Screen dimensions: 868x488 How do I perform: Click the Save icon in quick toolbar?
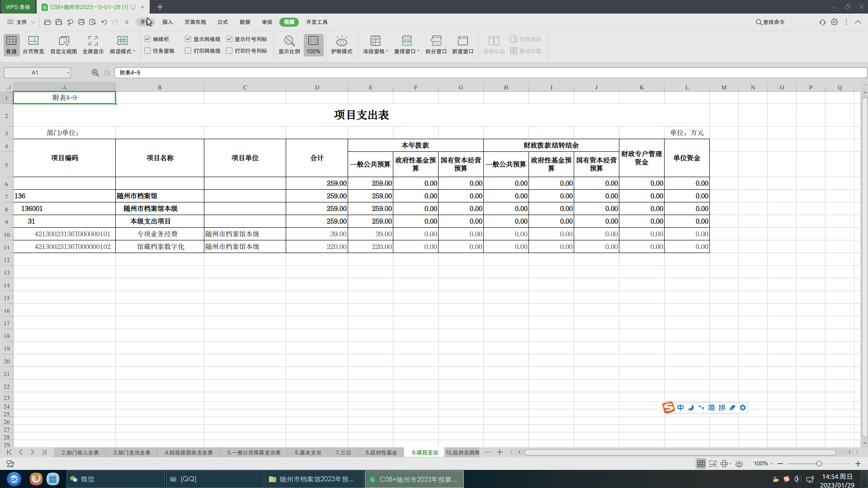[59, 22]
